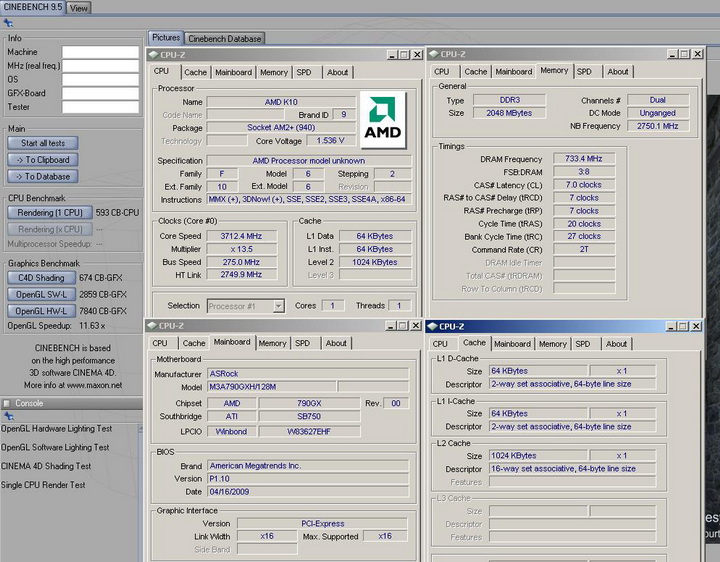Click the CPU-Z icon in the top-left window title bar
Screen dimensions: 720x562
153,54
